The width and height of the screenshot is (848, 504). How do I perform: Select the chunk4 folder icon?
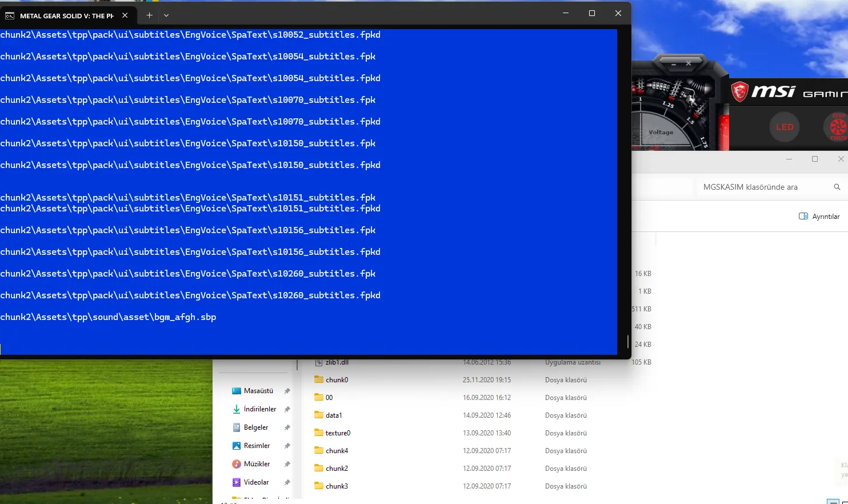319,450
